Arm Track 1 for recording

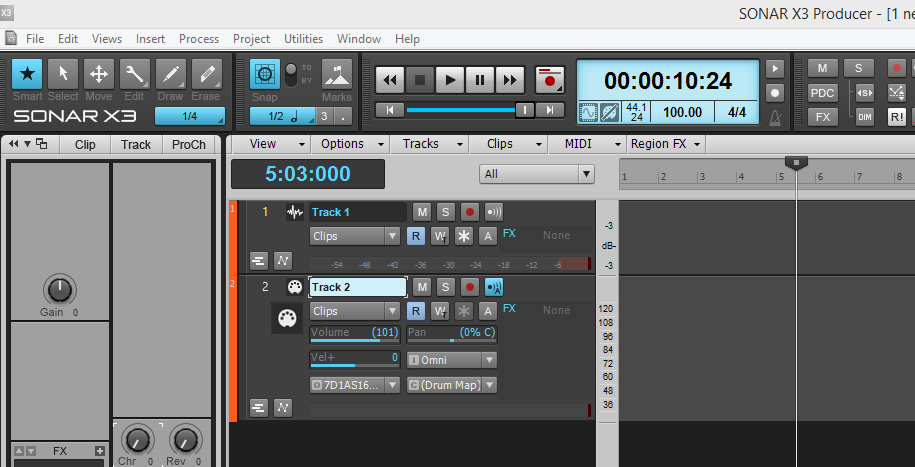click(470, 212)
